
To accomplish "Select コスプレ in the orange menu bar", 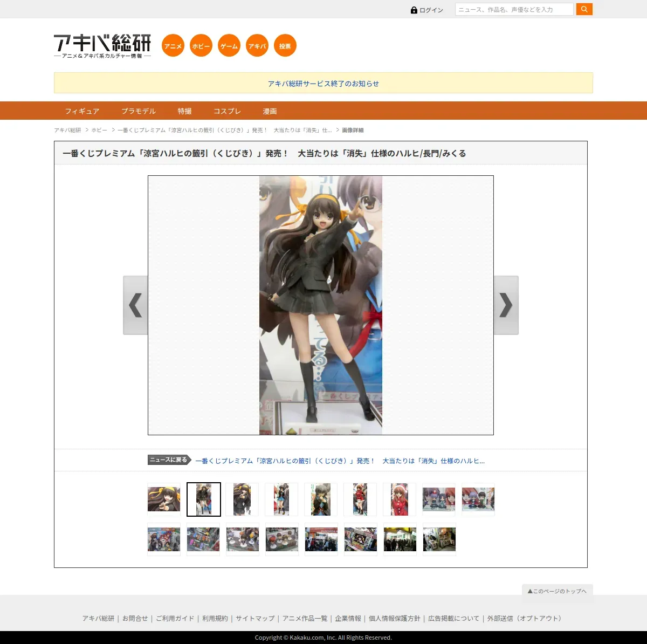I will [227, 111].
